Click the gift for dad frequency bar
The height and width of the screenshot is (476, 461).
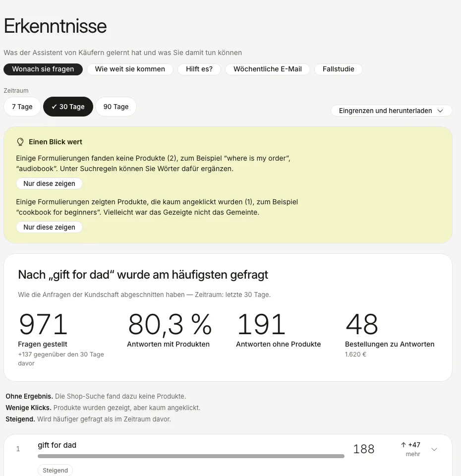pos(191,456)
